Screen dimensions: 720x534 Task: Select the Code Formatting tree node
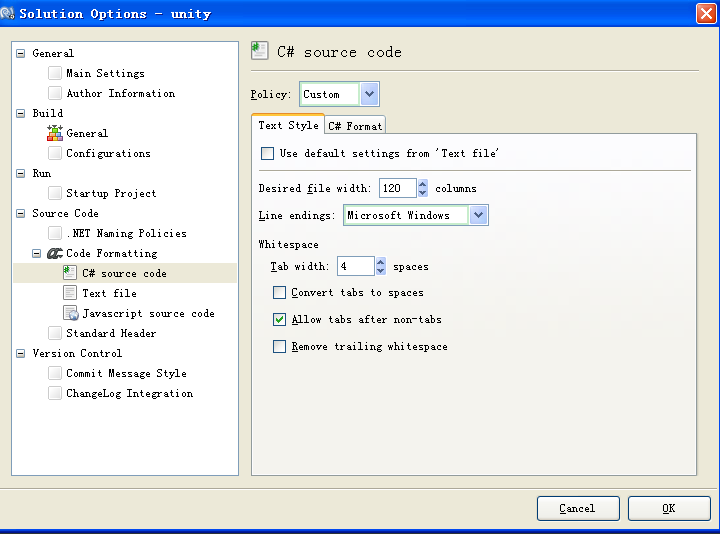point(112,253)
